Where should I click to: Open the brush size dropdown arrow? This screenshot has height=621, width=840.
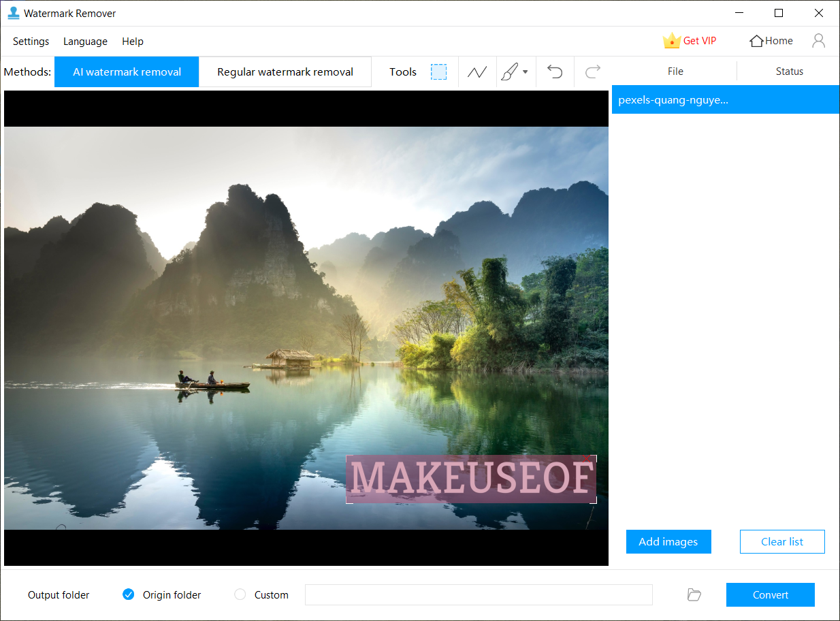[524, 71]
